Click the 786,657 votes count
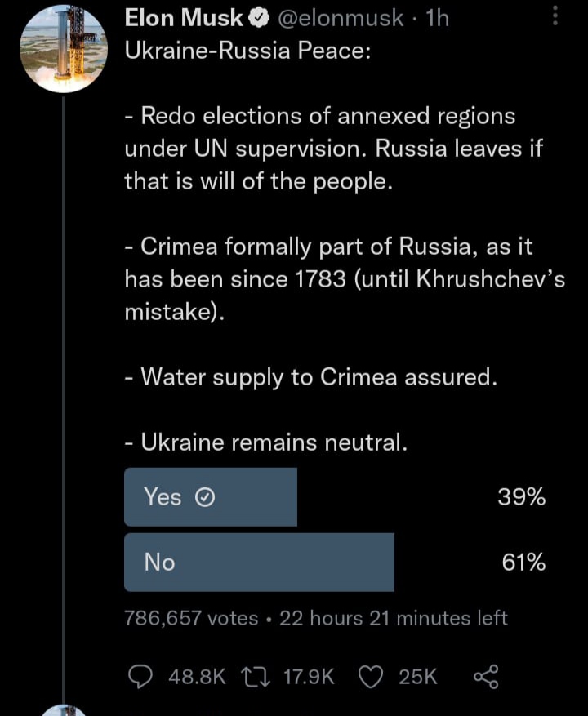 pyautogui.click(x=191, y=618)
